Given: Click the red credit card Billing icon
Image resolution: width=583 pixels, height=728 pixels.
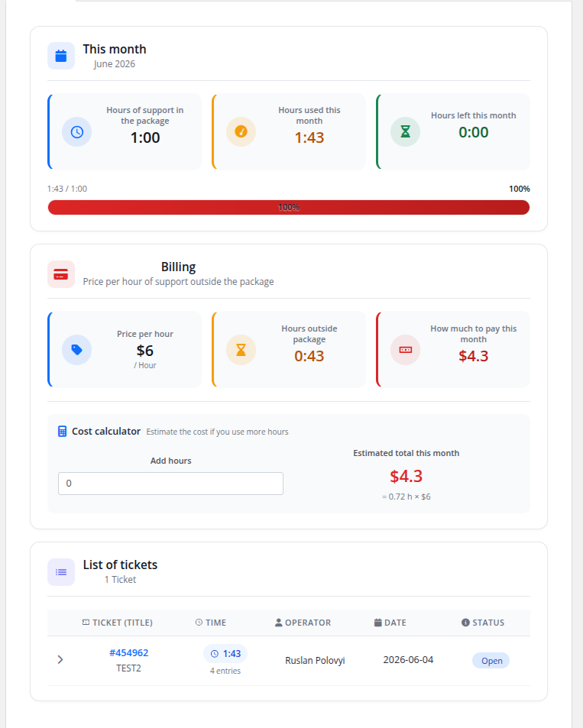Looking at the screenshot, I should pos(61,274).
